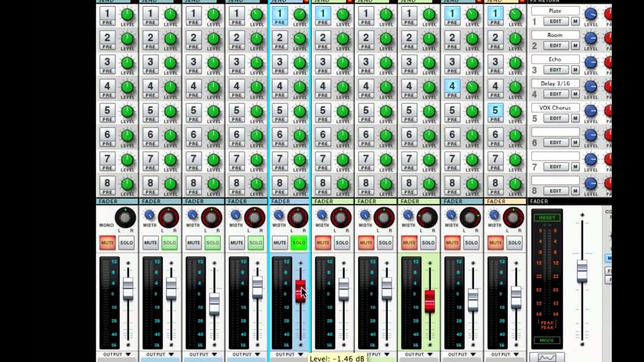Click send 3 level knob on first channel
Viewport: 644px width, 362px height.
127,62
